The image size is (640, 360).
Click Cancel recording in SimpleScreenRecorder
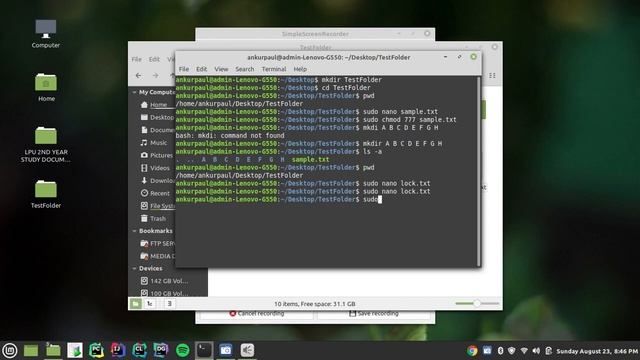pos(257,313)
